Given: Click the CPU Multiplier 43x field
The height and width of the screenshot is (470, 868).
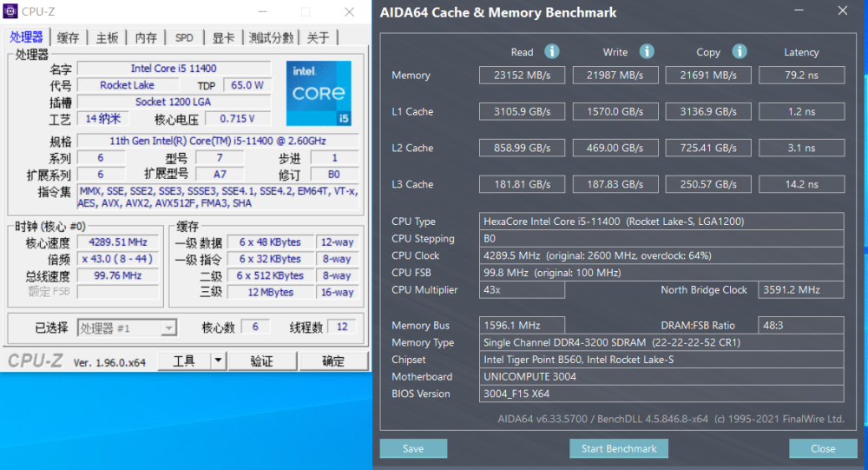Looking at the screenshot, I should pos(522,289).
